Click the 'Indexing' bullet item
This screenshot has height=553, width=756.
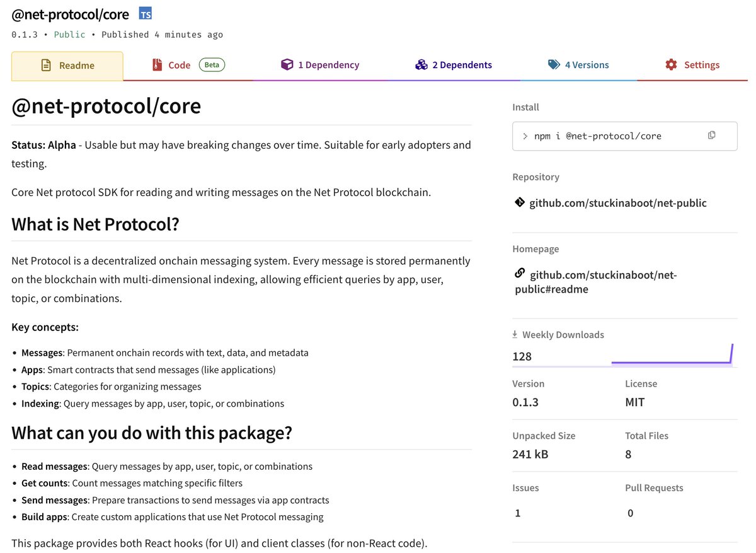pyautogui.click(x=152, y=404)
